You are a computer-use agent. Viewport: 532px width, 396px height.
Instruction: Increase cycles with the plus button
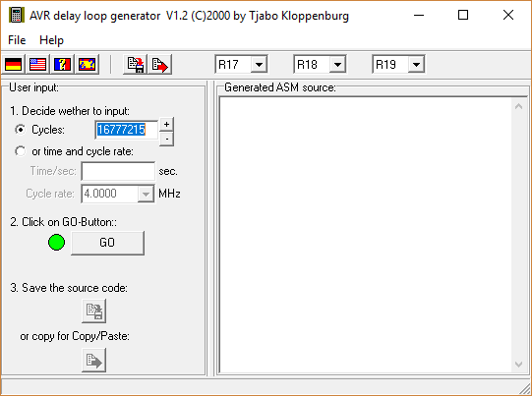click(x=166, y=125)
